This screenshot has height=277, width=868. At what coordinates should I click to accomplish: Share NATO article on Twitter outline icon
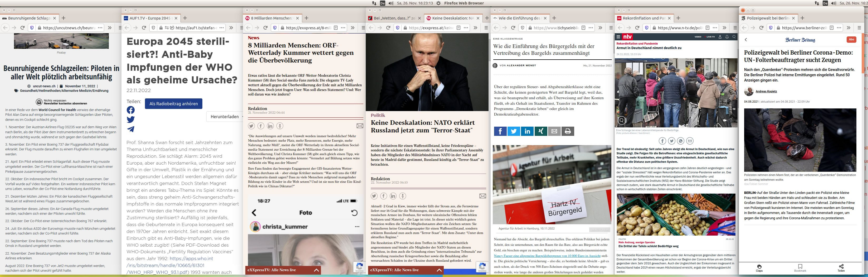click(x=374, y=196)
